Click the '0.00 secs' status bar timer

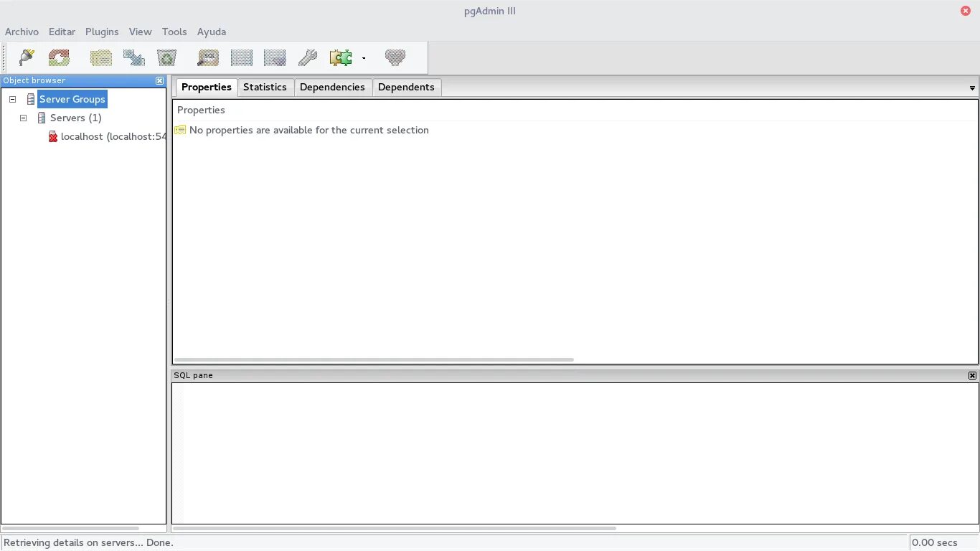[x=935, y=543]
